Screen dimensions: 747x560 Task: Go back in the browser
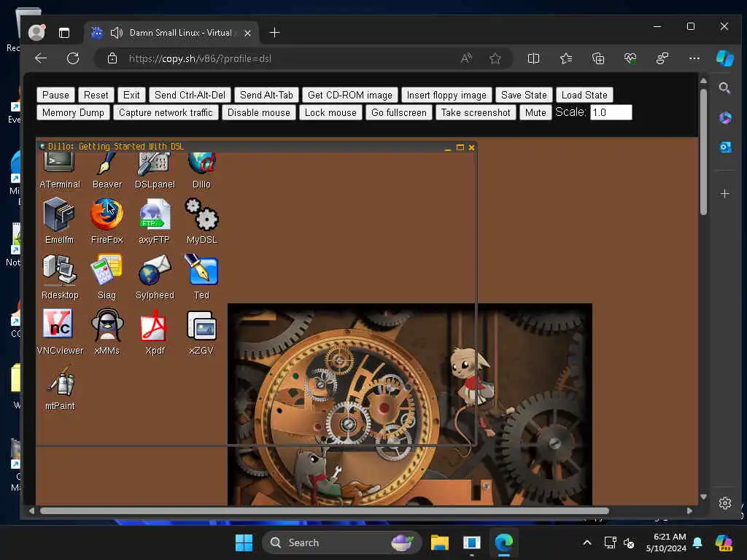(x=41, y=58)
